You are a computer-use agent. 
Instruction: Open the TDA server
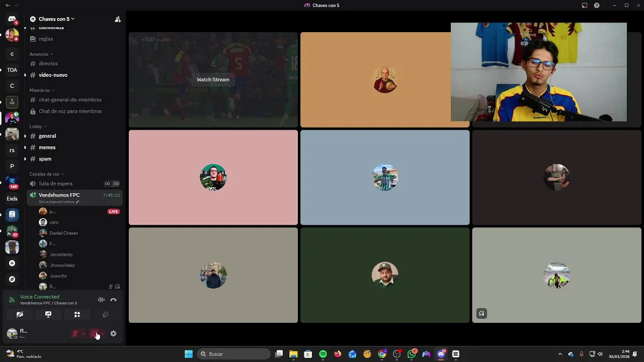tap(12, 70)
